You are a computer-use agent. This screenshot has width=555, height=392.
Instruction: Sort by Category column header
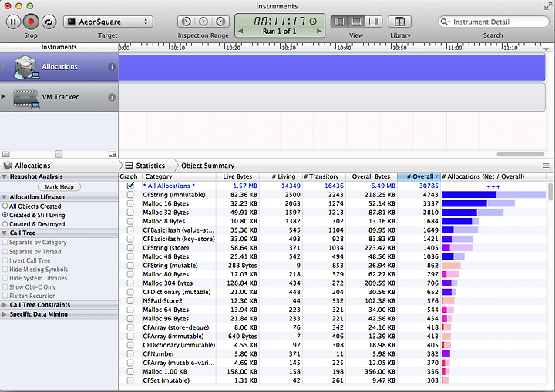[x=179, y=176]
